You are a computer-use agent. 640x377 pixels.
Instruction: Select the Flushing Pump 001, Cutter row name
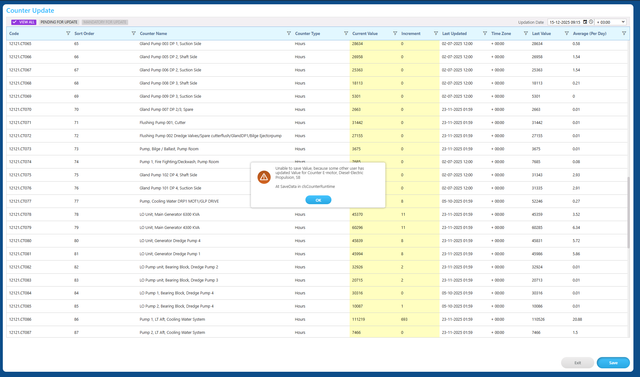162,122
